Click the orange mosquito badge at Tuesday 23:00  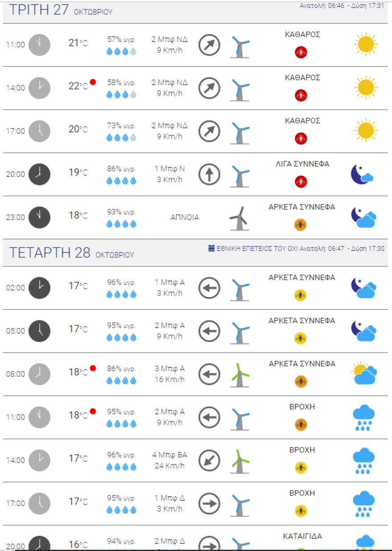pyautogui.click(x=301, y=225)
